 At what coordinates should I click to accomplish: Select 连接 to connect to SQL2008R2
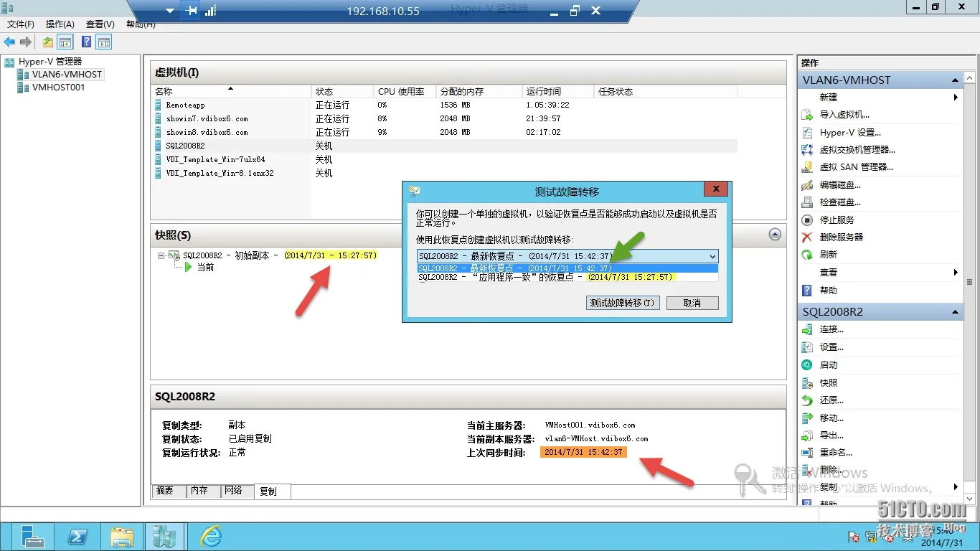[x=833, y=329]
